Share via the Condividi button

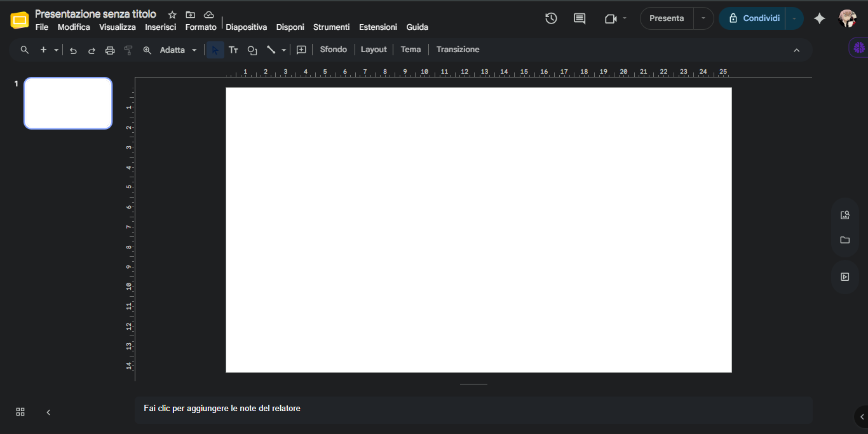pyautogui.click(x=753, y=18)
